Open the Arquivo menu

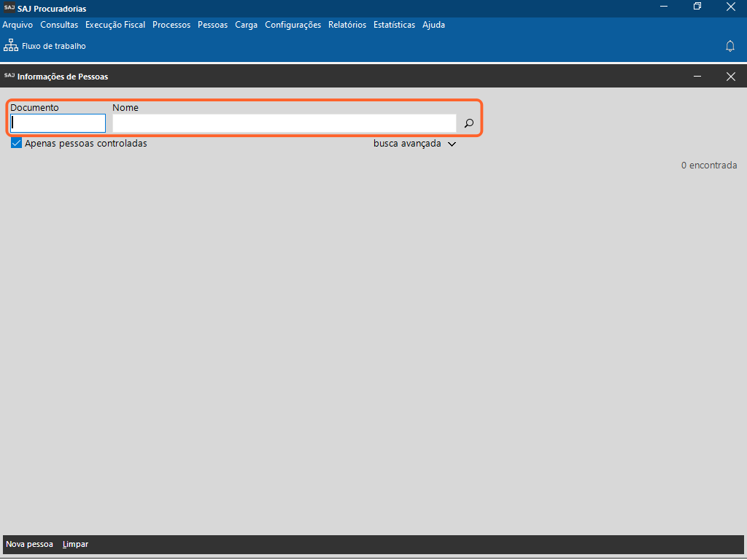[x=18, y=25]
